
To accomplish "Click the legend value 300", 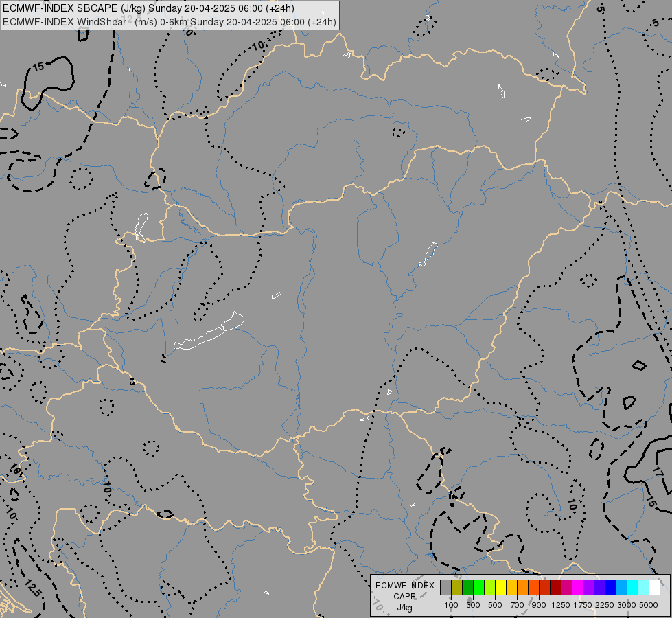I will [x=473, y=605].
